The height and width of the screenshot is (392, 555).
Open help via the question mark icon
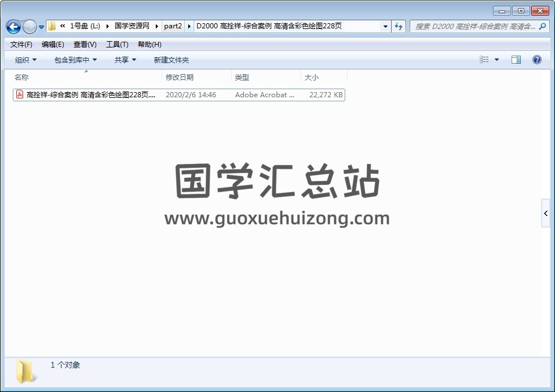pyautogui.click(x=536, y=60)
